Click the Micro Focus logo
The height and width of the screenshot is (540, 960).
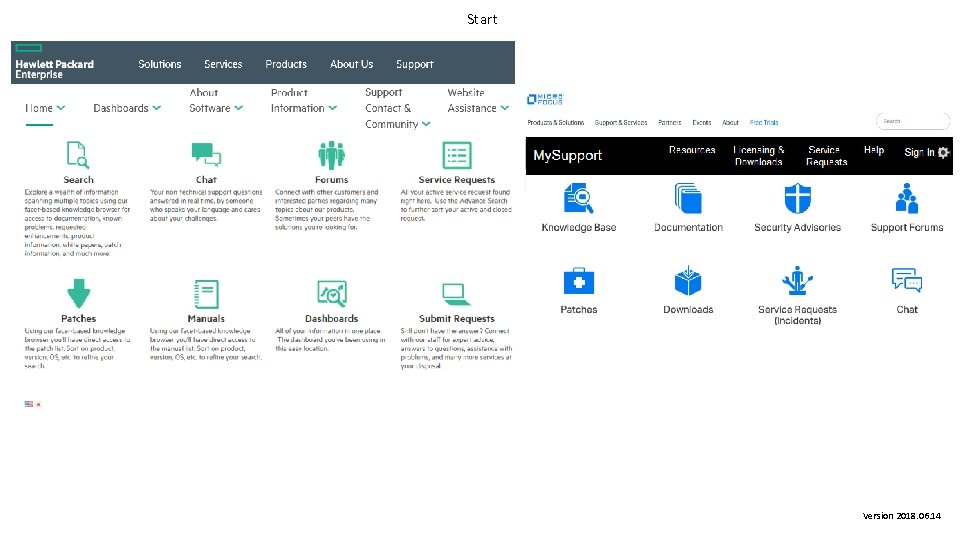(545, 99)
